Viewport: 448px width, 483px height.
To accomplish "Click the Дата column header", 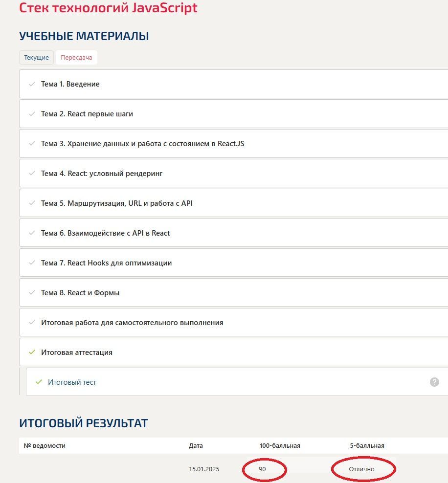I will tap(196, 446).
